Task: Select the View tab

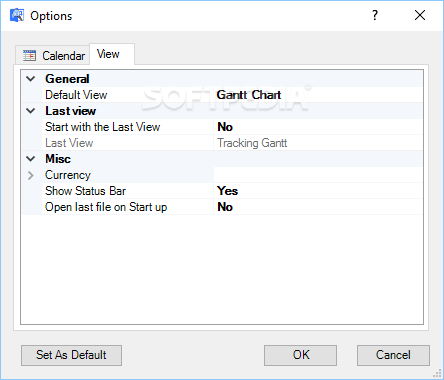Action: coord(112,54)
